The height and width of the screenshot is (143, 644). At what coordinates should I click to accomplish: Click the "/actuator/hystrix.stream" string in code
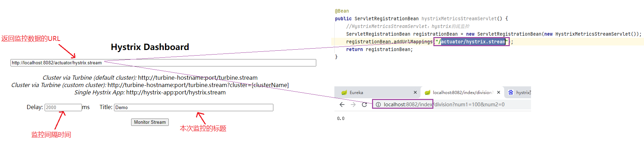[x=472, y=42]
